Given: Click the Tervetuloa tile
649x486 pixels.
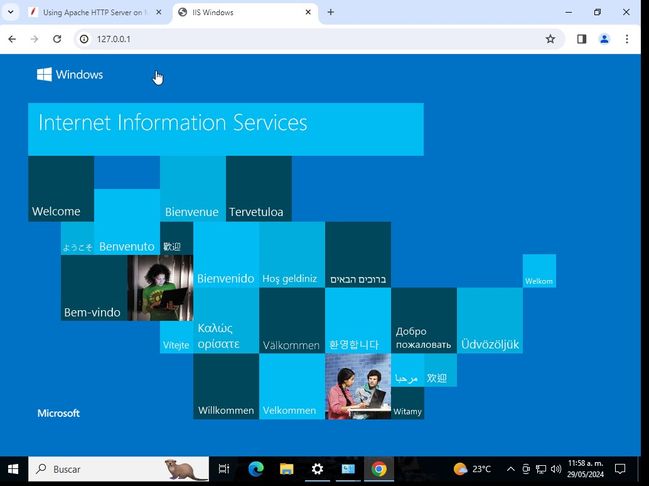Looking at the screenshot, I should pos(259,189).
